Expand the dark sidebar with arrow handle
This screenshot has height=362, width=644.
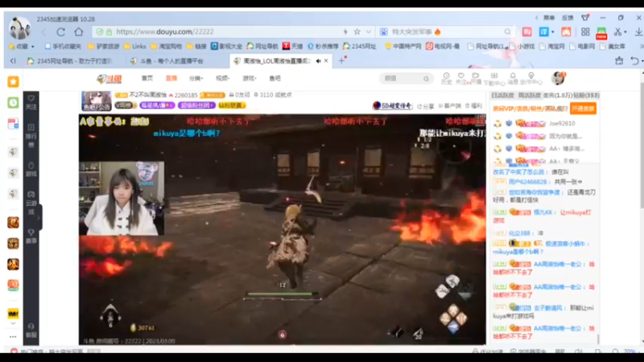39,217
